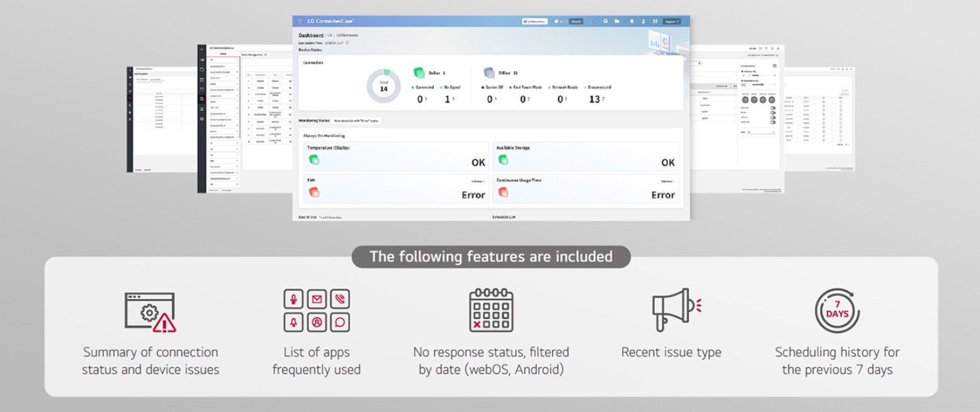Viewport: 980px width, 412px height.
Task: Click the Total 14 donut chart
Action: 383,86
